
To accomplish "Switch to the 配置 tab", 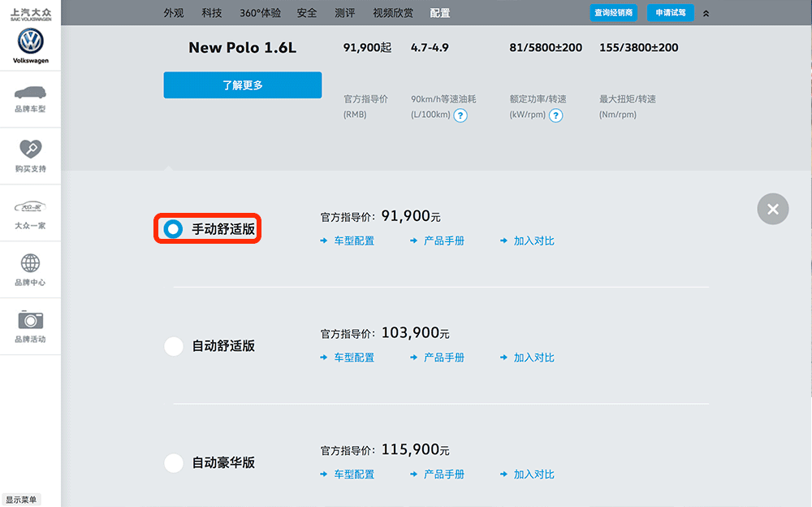I will coord(439,13).
